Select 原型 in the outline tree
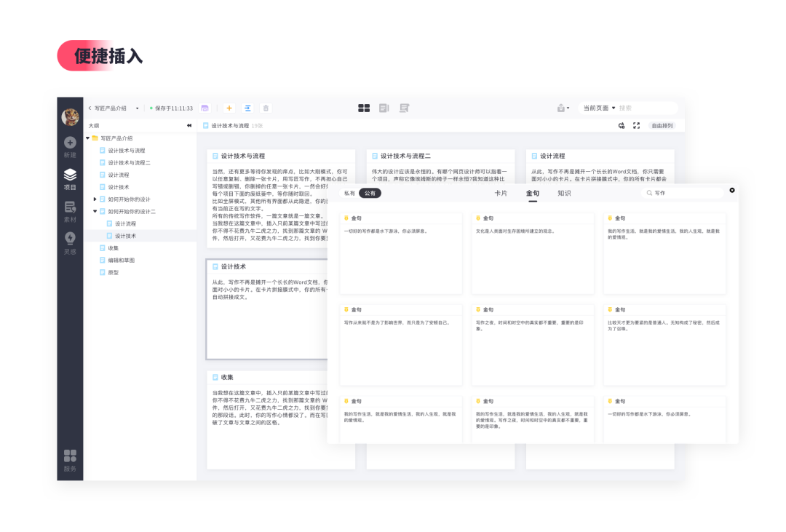Screen dimensions: 786x532 (114, 272)
